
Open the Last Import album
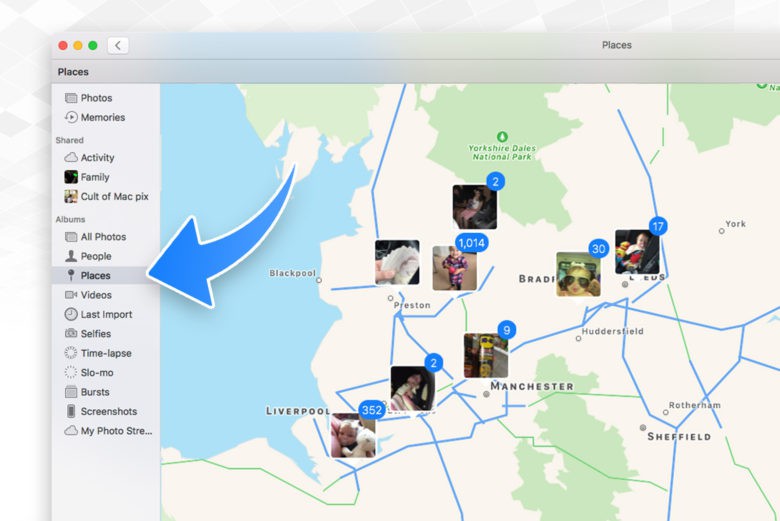106,314
